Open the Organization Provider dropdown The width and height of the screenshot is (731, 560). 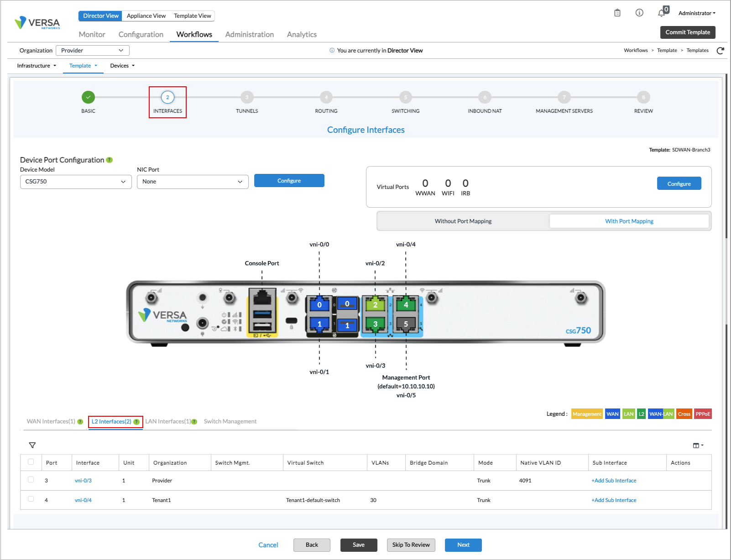click(92, 51)
